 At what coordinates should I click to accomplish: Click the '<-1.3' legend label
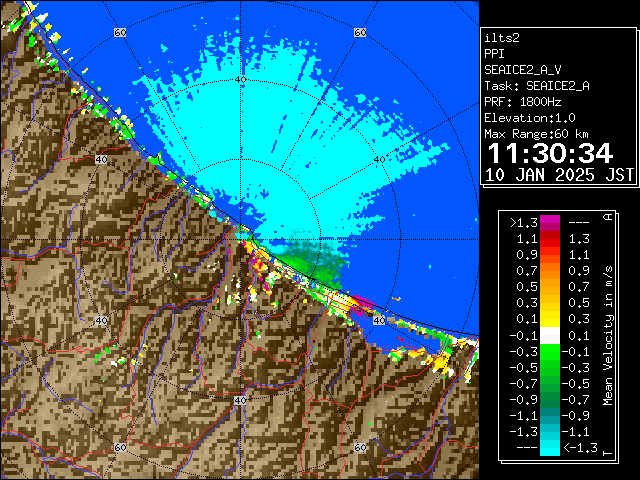point(580,448)
